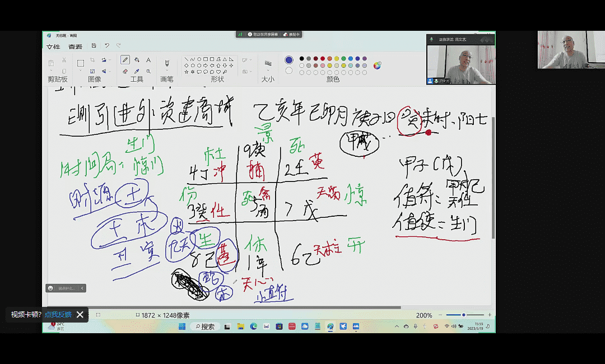This screenshot has width=605, height=364.
Task: Activate the Text tool
Action: point(148,60)
